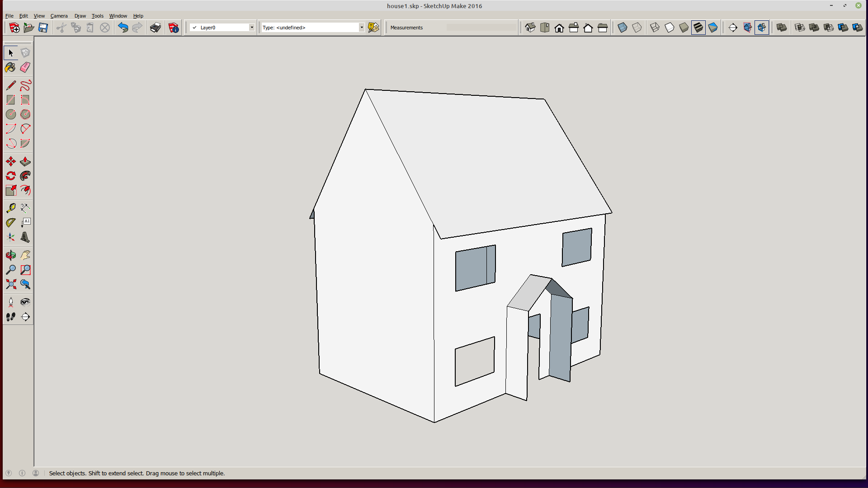Open Model Info from the toolbar
The width and height of the screenshot is (868, 488).
[x=174, y=28]
